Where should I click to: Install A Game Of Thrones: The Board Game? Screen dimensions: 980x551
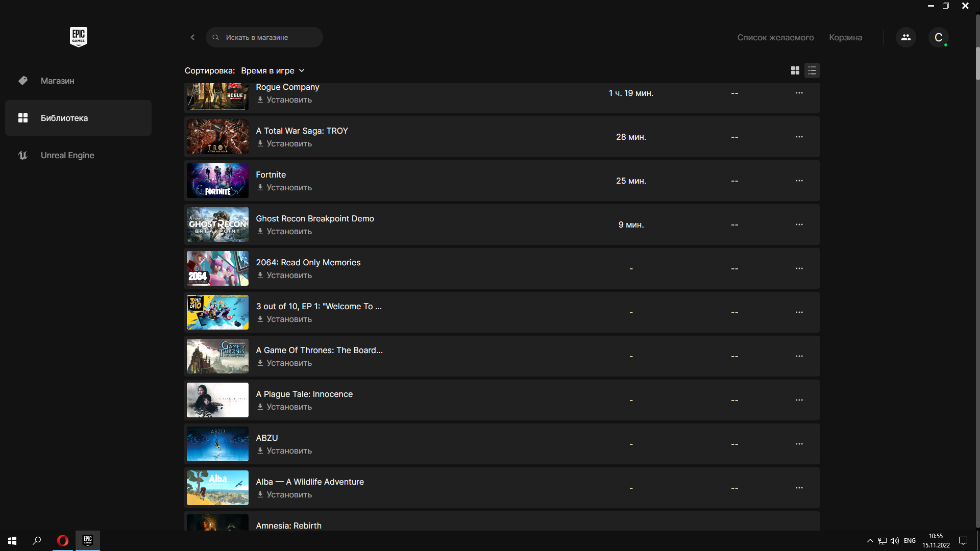[x=284, y=363]
